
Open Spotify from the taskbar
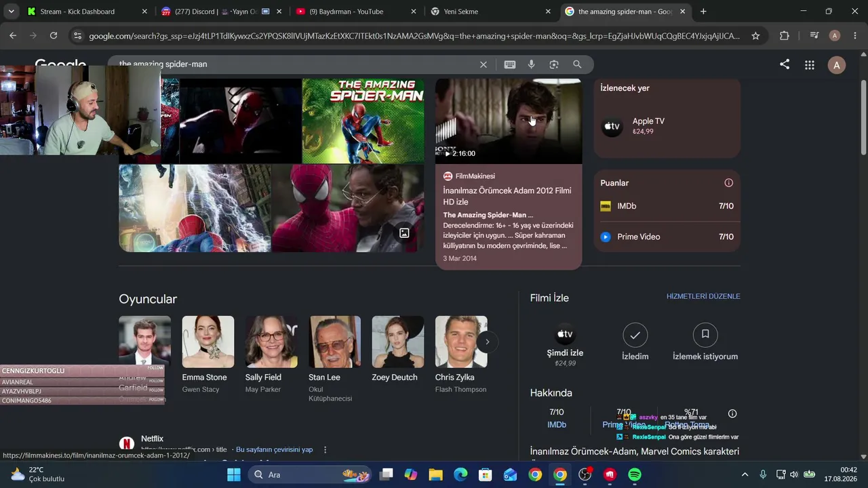click(635, 474)
